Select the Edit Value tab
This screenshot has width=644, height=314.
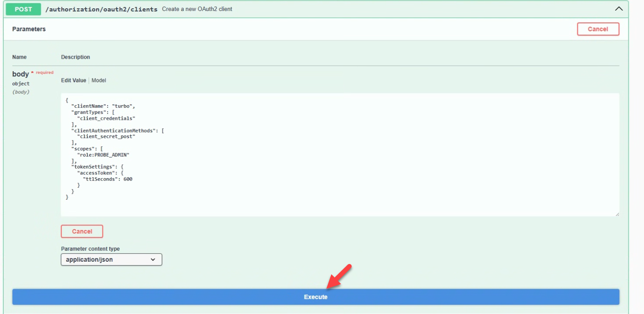[74, 80]
